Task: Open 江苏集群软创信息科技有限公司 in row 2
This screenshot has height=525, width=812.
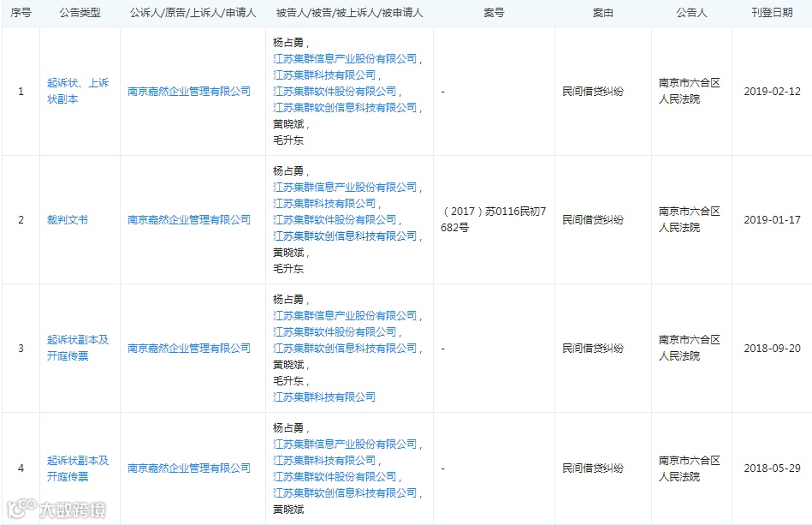Action: pyautogui.click(x=345, y=236)
